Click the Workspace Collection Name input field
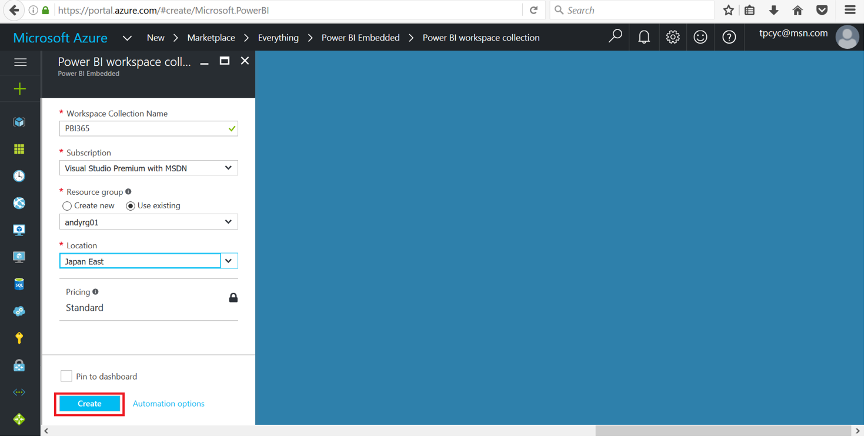Screen dimensions: 868x442 149,128
